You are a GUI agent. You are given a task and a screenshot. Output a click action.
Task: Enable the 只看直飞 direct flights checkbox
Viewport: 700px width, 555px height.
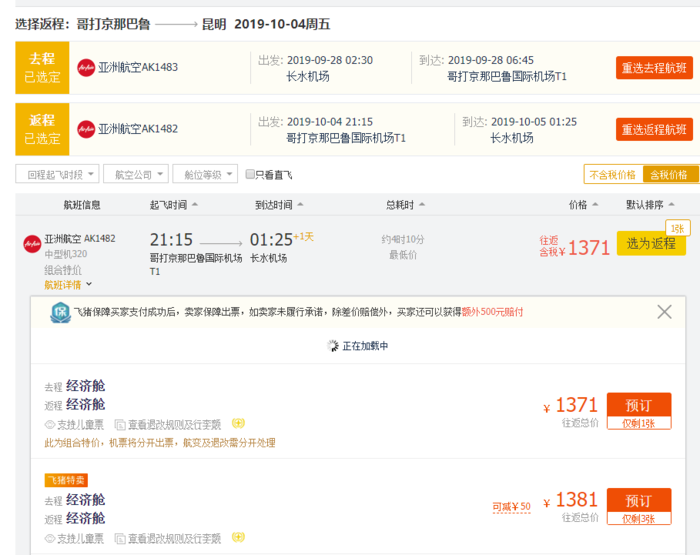point(251,175)
